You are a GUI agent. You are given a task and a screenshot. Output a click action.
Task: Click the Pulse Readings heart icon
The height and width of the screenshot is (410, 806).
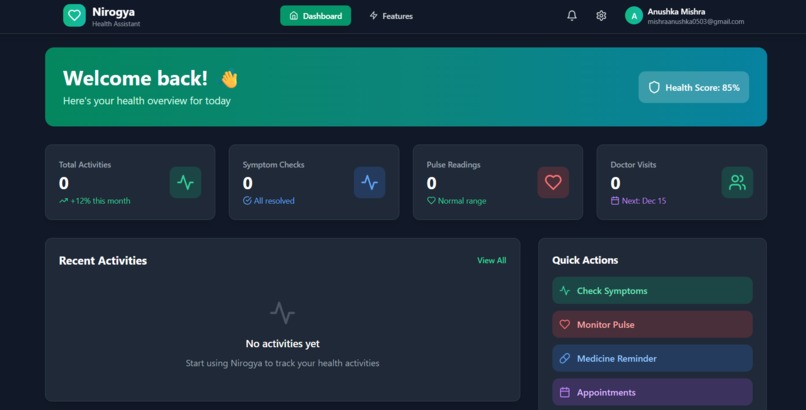click(x=553, y=182)
